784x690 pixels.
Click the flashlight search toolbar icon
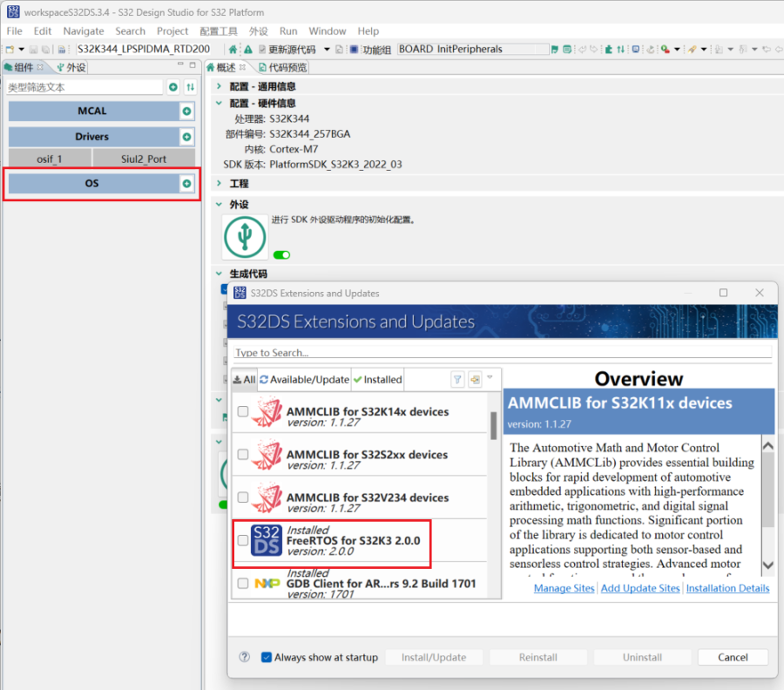tap(692, 50)
